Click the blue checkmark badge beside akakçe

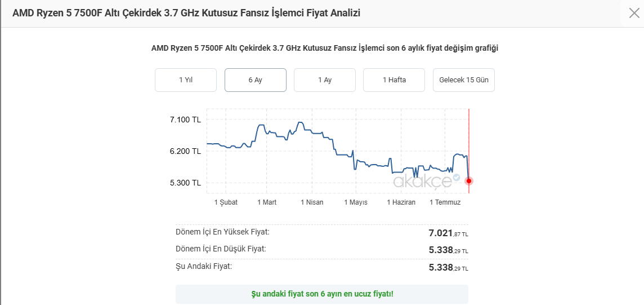[x=457, y=177]
